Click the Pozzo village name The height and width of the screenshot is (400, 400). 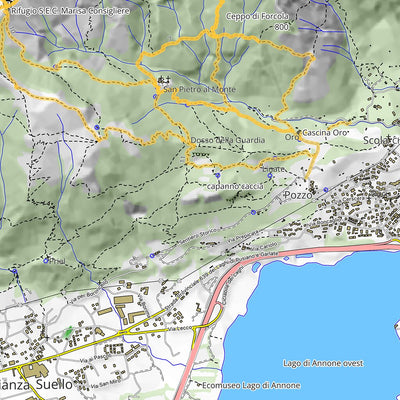click(x=298, y=195)
